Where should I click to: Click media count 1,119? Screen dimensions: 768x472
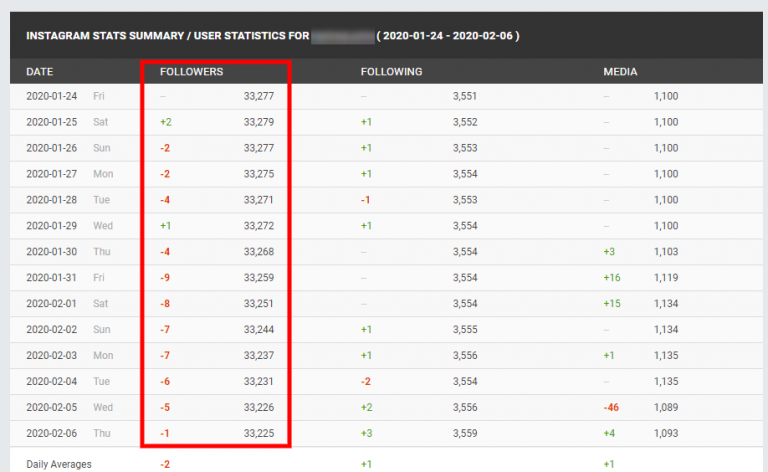666,278
